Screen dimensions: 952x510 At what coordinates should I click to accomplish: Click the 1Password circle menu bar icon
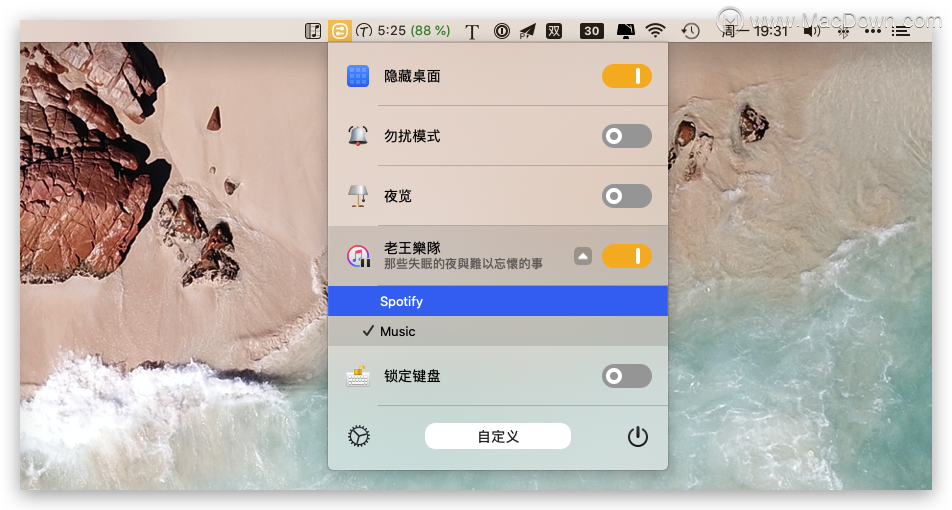502,31
